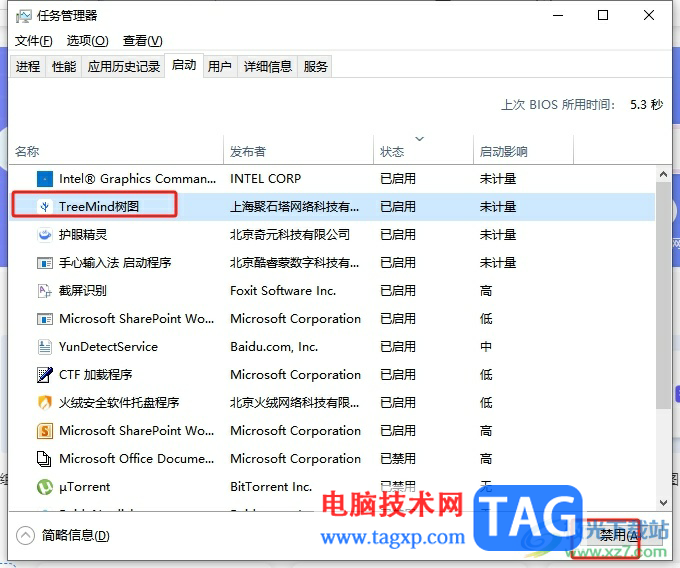Click the 截屏识别 Foxit icon
Viewport: 680px width, 568px height.
pos(45,291)
